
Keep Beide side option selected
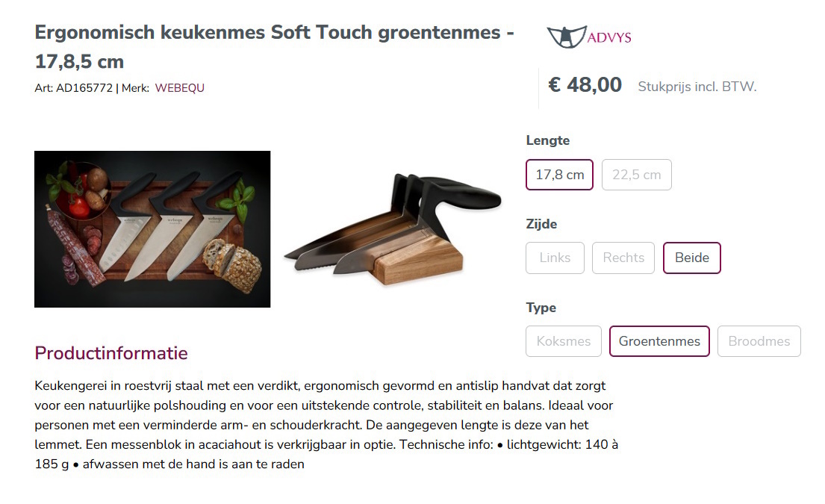point(691,258)
